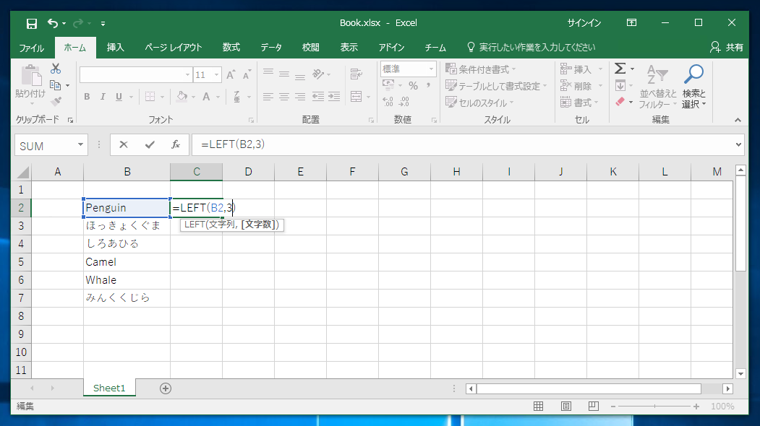
Task: Expand the formula bar chevron
Action: 738,144
